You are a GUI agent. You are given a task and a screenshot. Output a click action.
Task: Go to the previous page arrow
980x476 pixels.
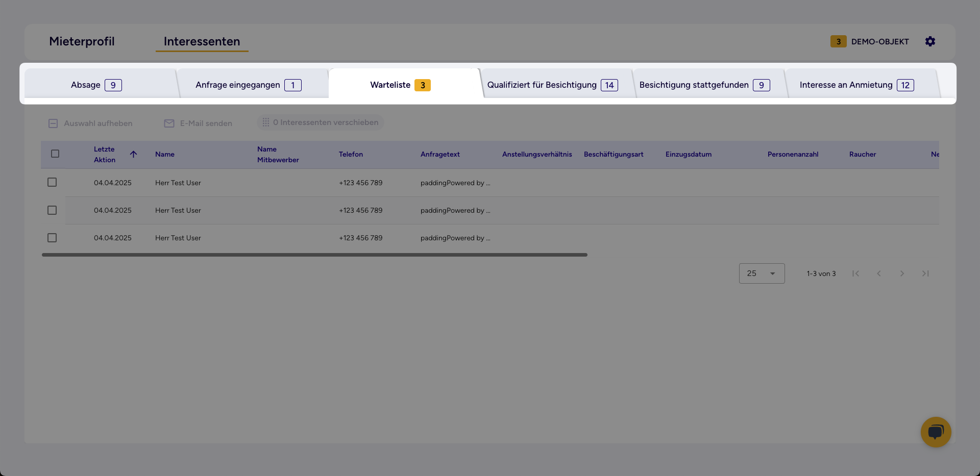point(879,273)
